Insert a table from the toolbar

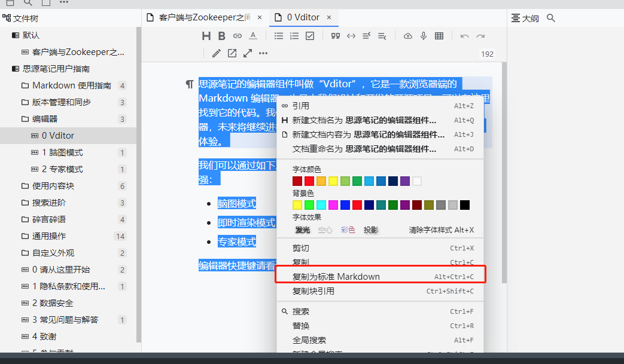tap(439, 36)
